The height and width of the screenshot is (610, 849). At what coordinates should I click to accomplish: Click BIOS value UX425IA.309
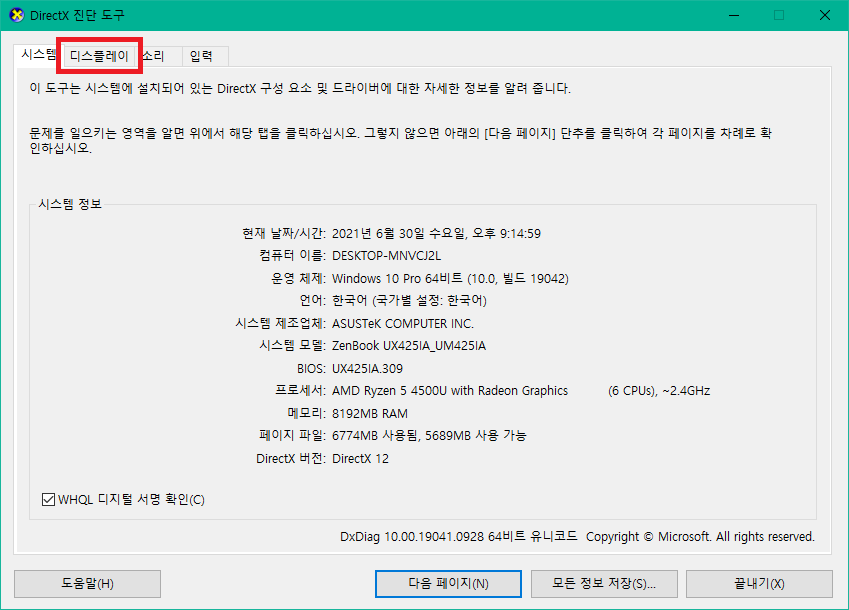[367, 369]
